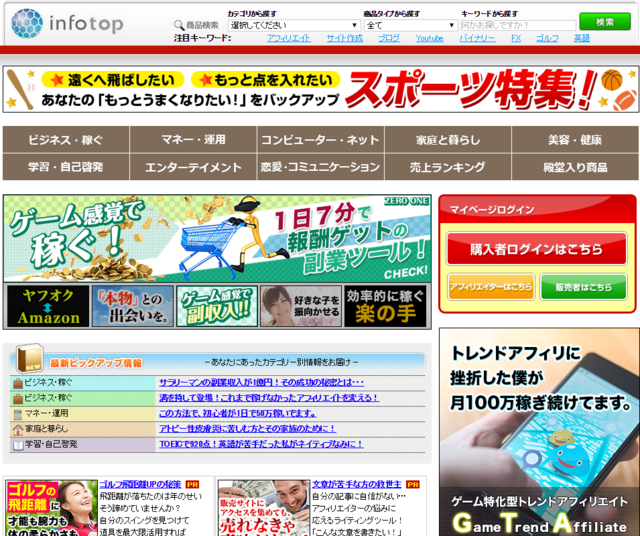
Task: Click the アフィリエイターはこちら button
Action: [x=491, y=287]
